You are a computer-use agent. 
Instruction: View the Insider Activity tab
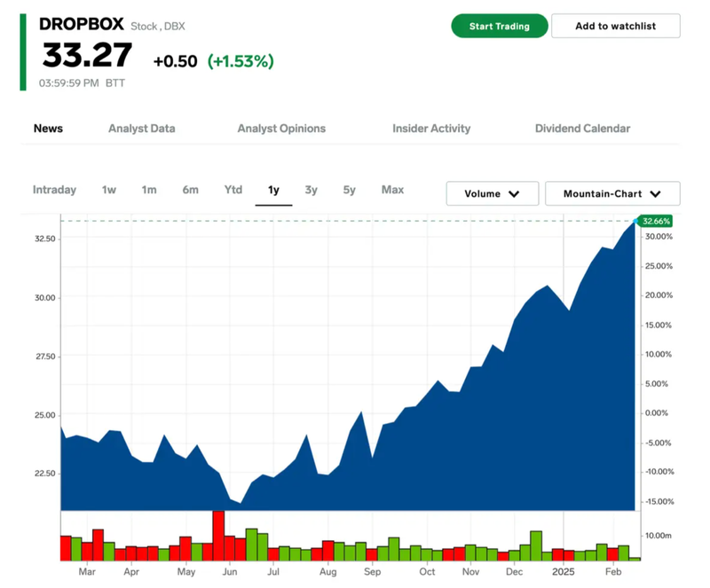tap(431, 129)
